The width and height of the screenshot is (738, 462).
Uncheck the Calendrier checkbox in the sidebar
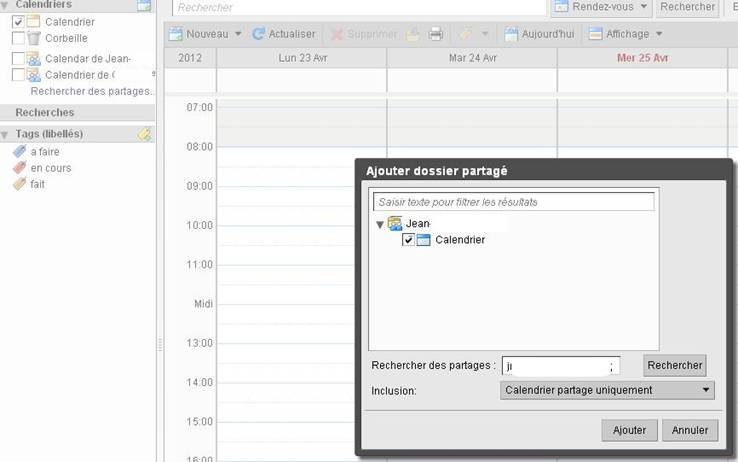click(18, 22)
